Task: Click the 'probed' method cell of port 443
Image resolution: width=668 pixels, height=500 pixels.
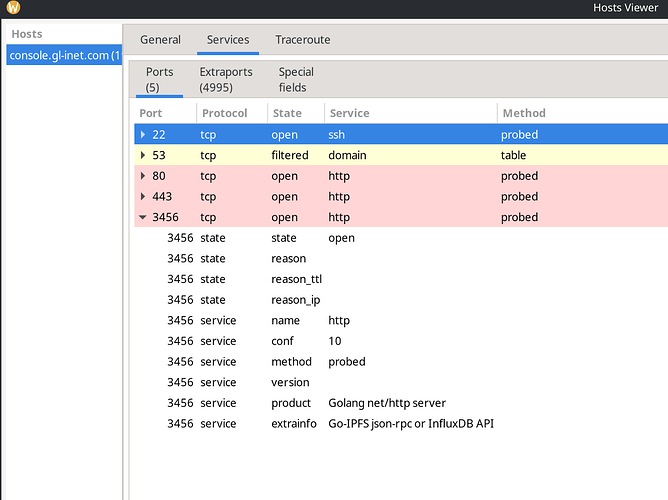Action: click(519, 196)
